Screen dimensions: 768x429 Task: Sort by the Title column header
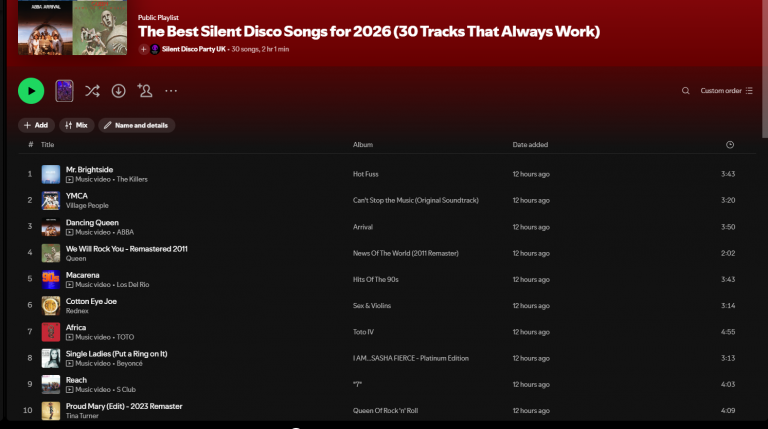pos(48,144)
